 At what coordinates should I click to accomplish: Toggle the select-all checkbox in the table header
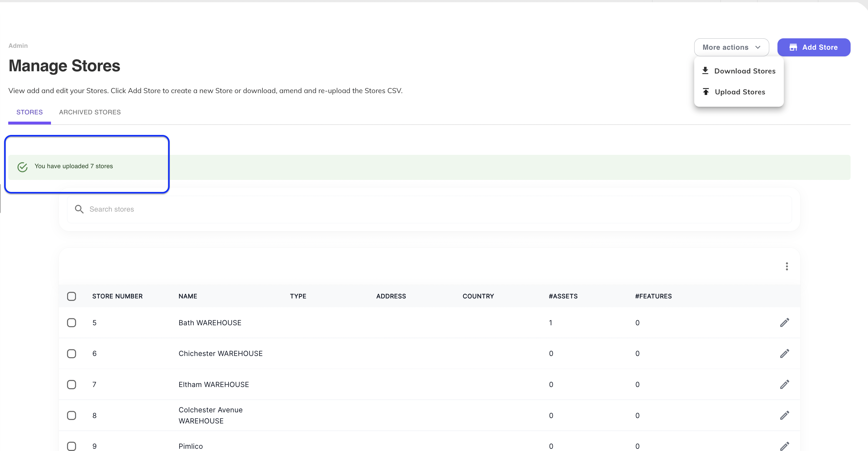[x=72, y=296]
